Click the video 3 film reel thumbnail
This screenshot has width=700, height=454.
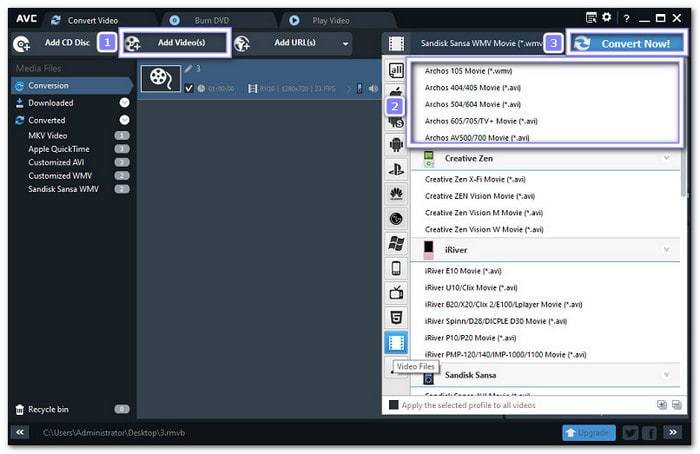161,79
